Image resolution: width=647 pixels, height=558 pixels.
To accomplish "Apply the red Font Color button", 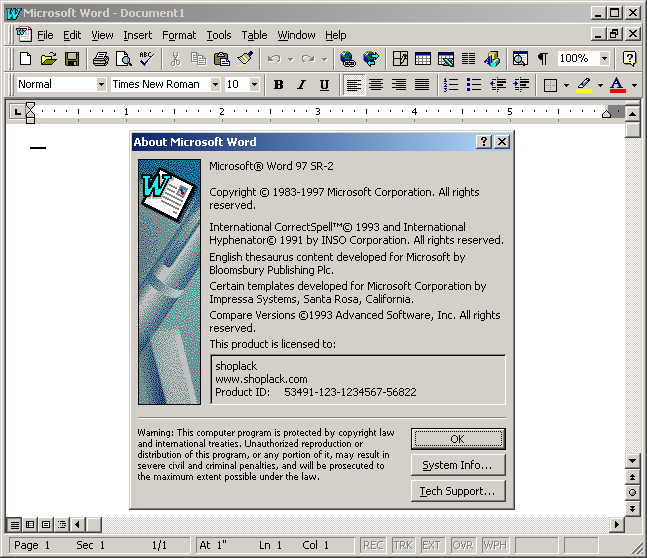I will pos(618,85).
